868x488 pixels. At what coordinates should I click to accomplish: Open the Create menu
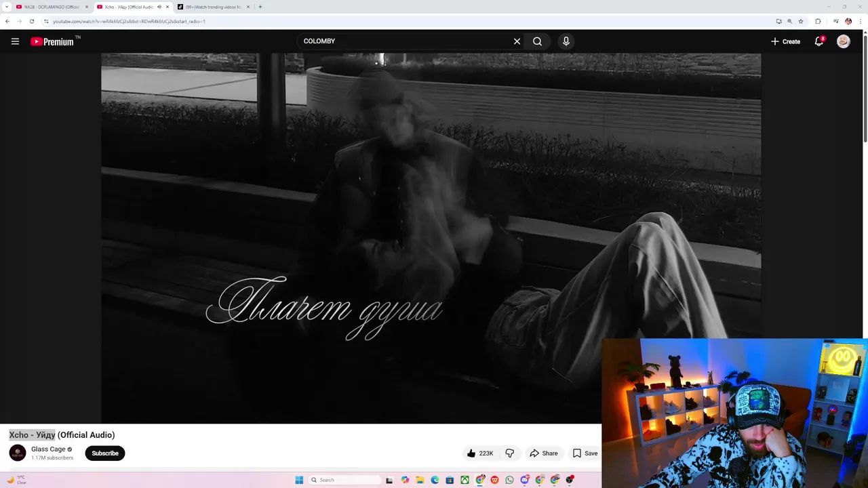(785, 41)
